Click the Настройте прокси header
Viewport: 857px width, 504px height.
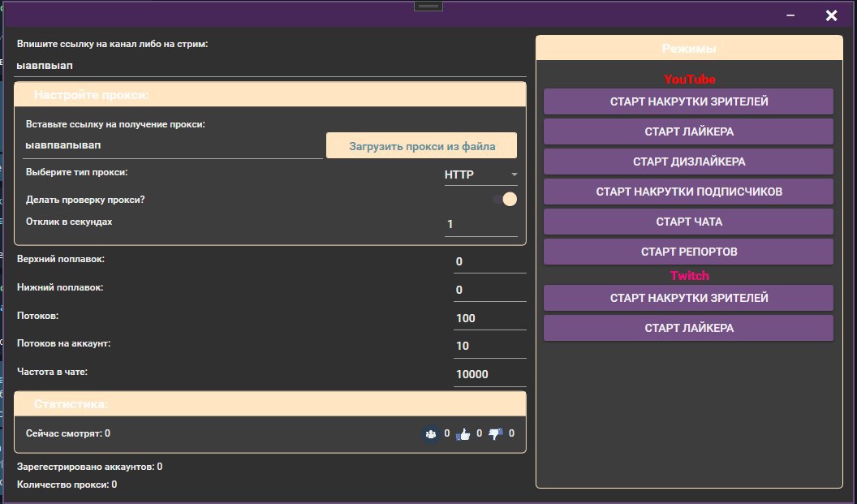270,95
